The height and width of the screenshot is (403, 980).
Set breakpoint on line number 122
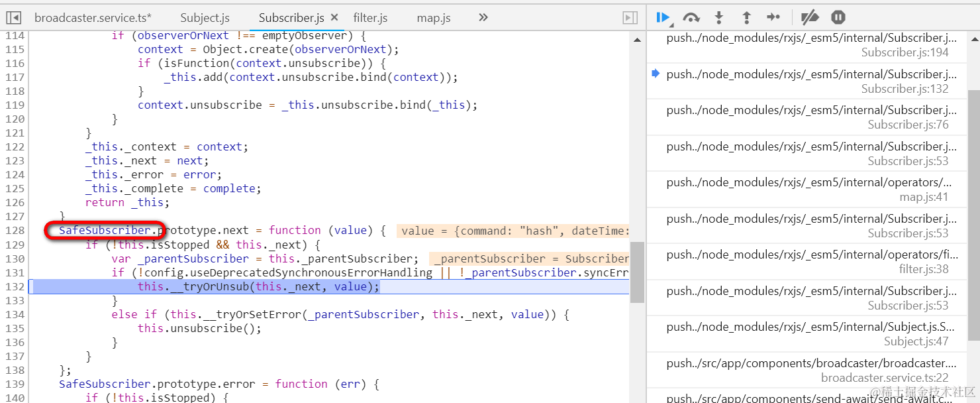(15, 147)
